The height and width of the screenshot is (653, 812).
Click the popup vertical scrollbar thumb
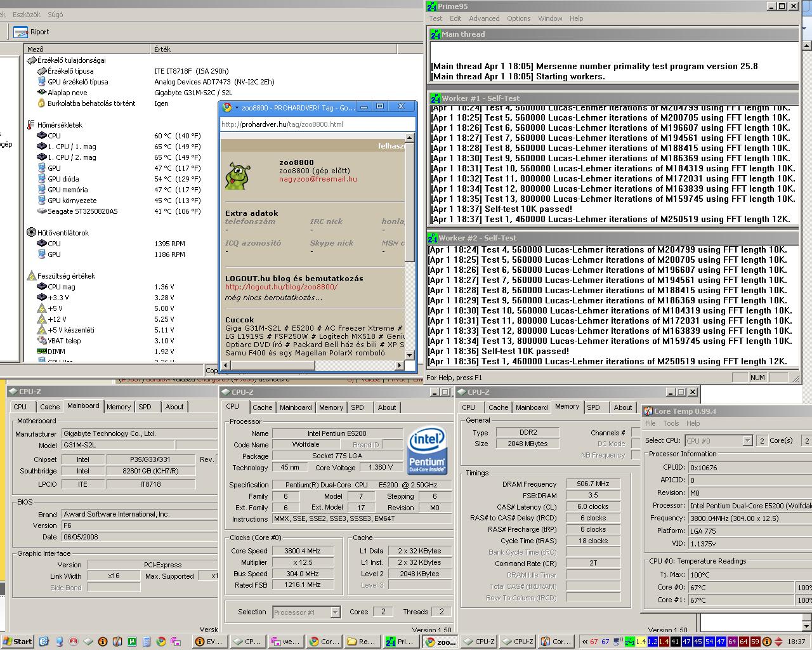(409, 201)
